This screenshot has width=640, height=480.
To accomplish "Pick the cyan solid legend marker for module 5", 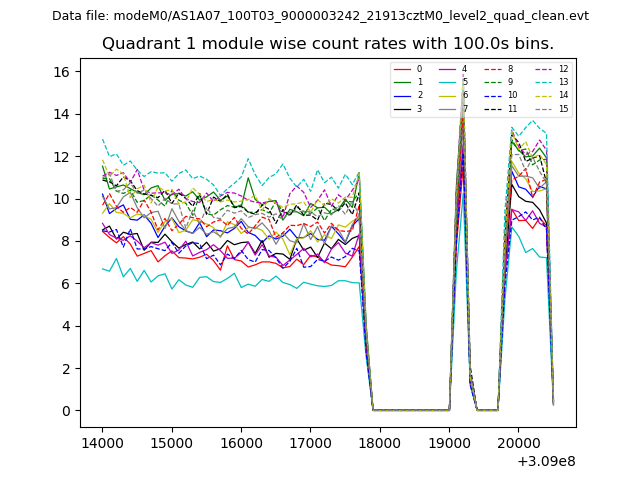I will tap(448, 82).
